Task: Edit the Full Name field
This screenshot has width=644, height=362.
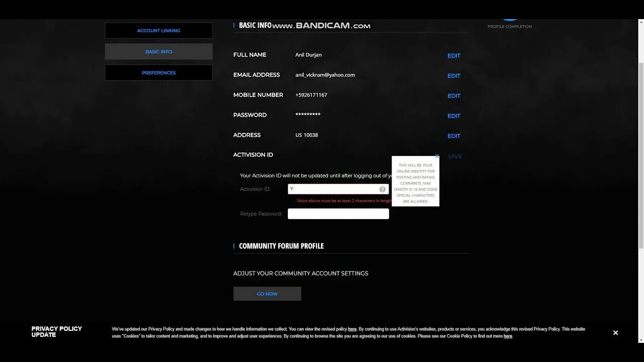Action: pos(454,56)
